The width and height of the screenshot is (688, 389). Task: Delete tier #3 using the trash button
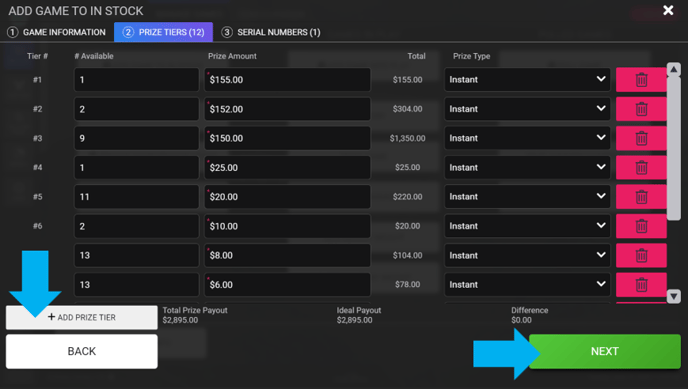641,138
